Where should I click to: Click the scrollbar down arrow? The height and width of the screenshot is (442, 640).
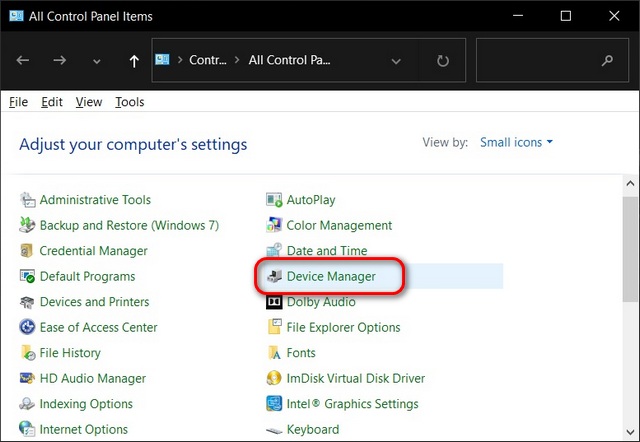pyautogui.click(x=630, y=432)
